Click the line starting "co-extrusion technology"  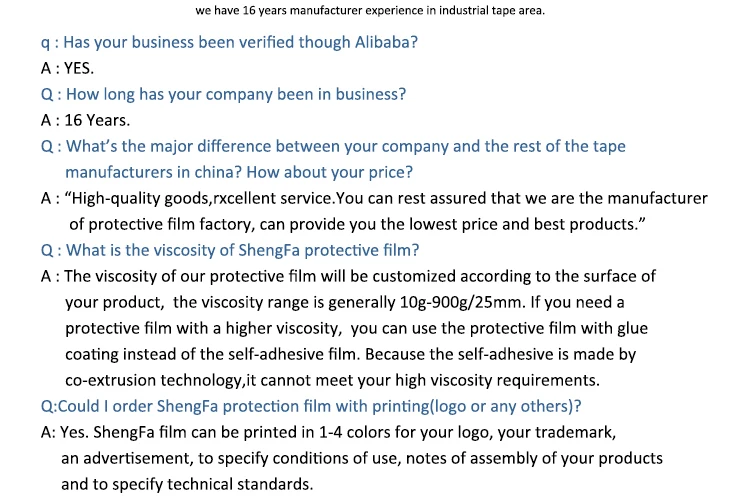332,380
